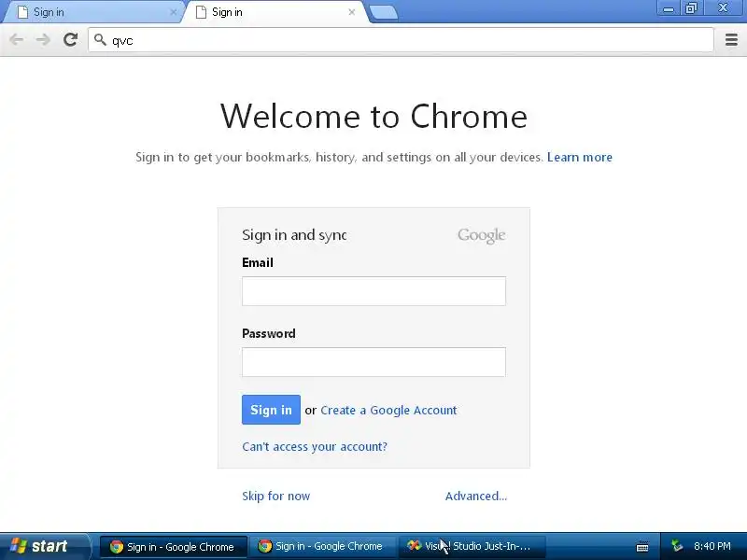Open the Advanced... link
The width and height of the screenshot is (747, 560).
point(476,496)
